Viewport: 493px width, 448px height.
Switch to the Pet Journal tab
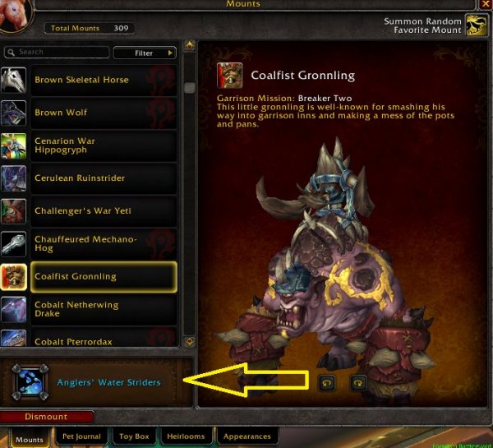point(81,436)
